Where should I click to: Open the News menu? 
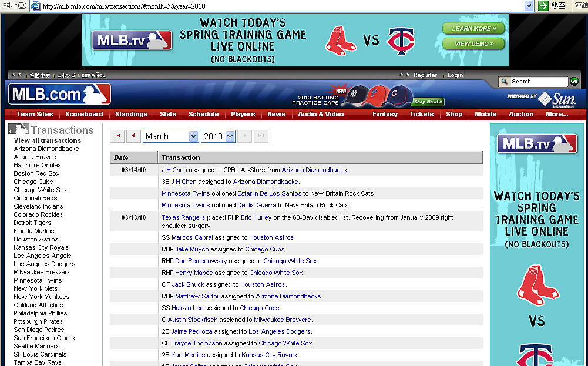(276, 114)
